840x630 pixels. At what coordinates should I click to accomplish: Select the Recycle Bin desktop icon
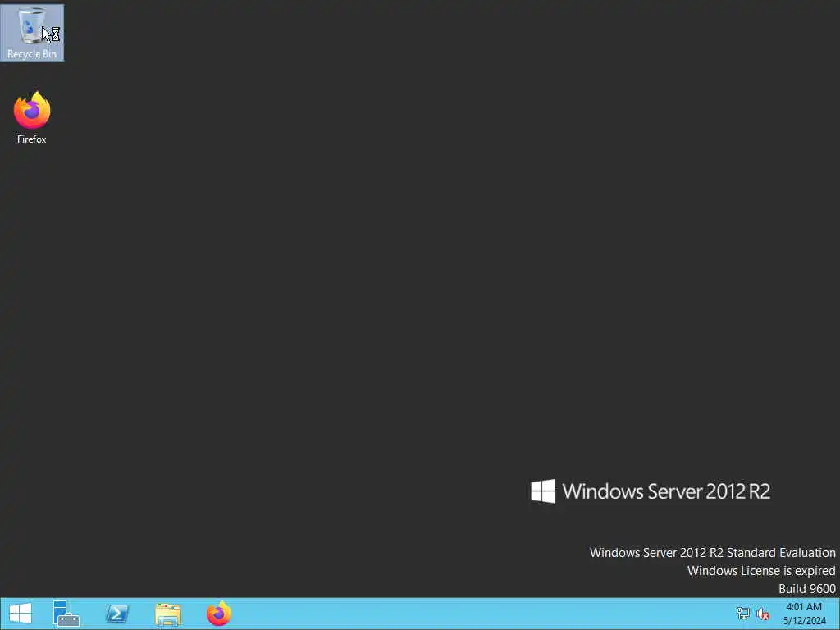(x=32, y=32)
